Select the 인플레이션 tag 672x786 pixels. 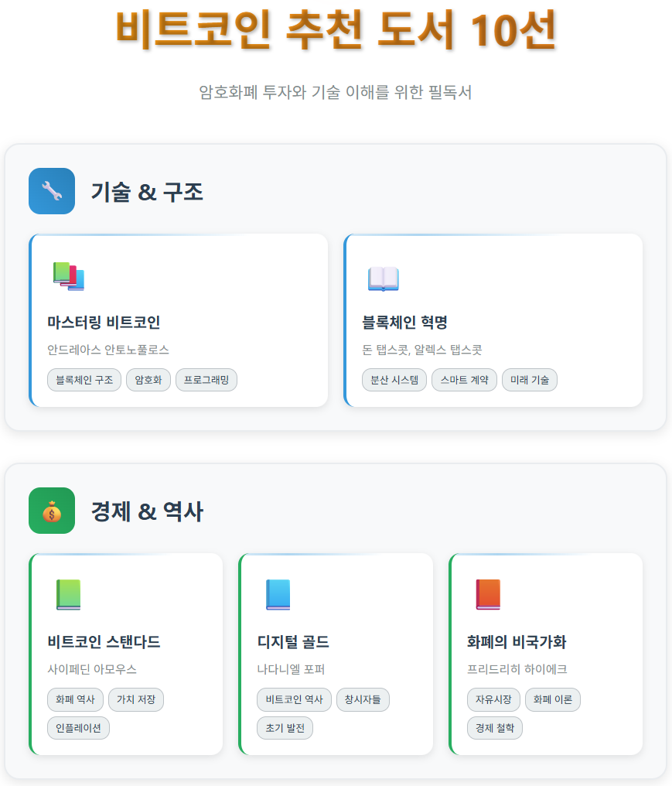point(78,728)
